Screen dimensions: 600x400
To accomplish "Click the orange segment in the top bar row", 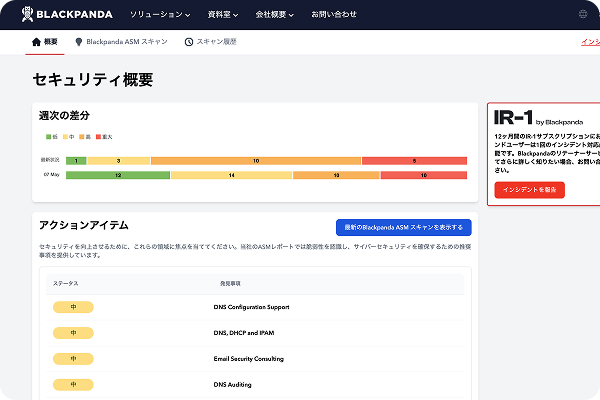I will (x=256, y=161).
